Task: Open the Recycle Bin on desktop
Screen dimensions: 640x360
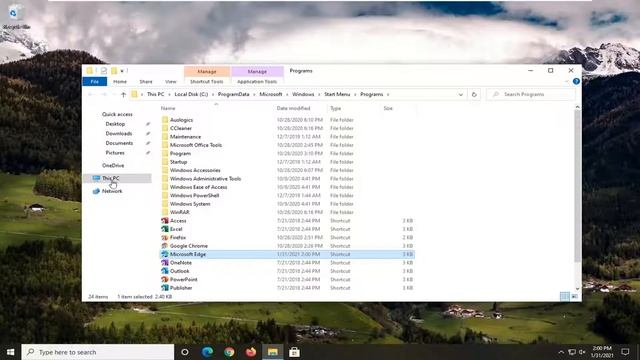Action: [x=16, y=18]
